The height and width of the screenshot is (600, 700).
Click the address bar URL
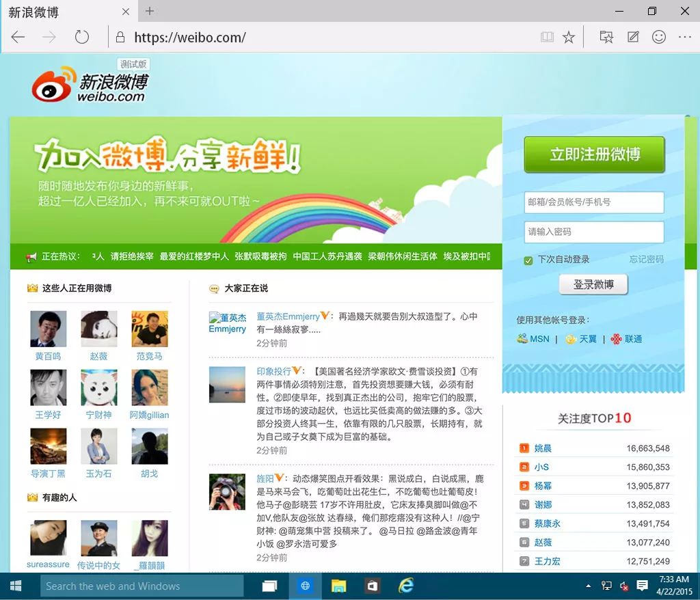pyautogui.click(x=190, y=38)
